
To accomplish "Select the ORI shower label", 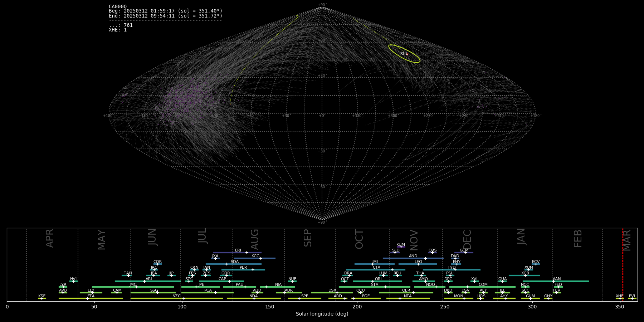I will point(378,279).
